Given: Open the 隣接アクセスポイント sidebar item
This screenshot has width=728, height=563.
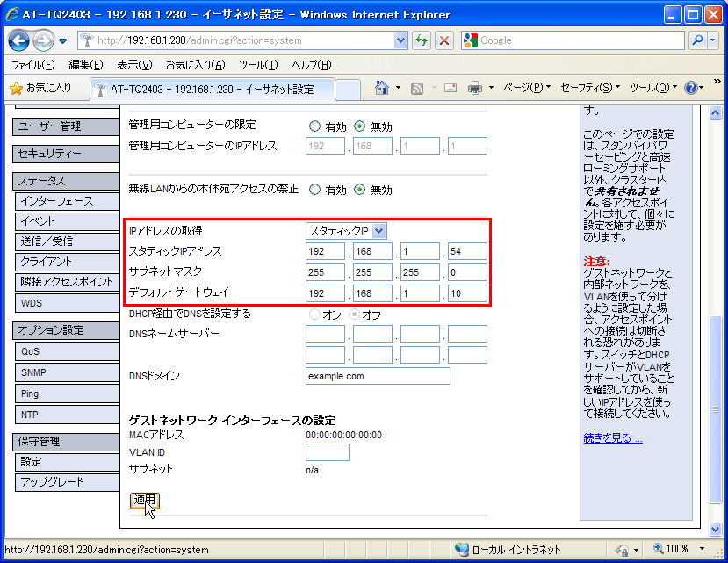Looking at the screenshot, I should 68,282.
